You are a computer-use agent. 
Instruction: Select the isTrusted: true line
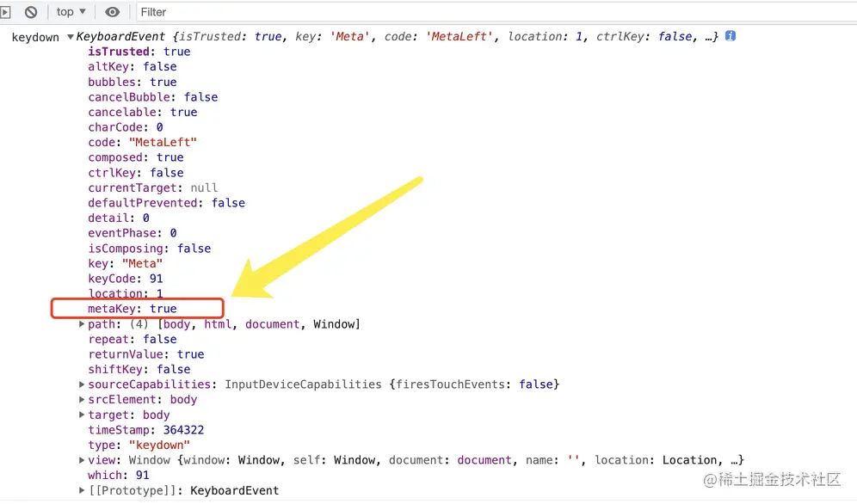(x=139, y=52)
